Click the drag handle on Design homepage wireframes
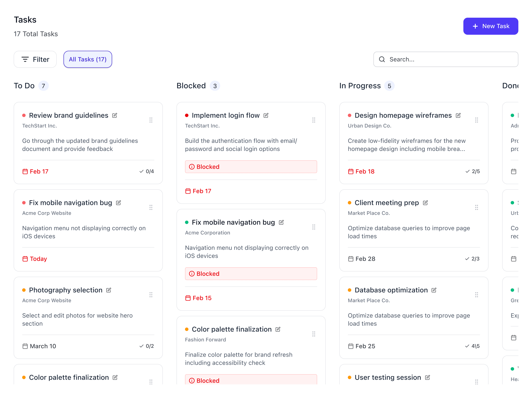 476,120
